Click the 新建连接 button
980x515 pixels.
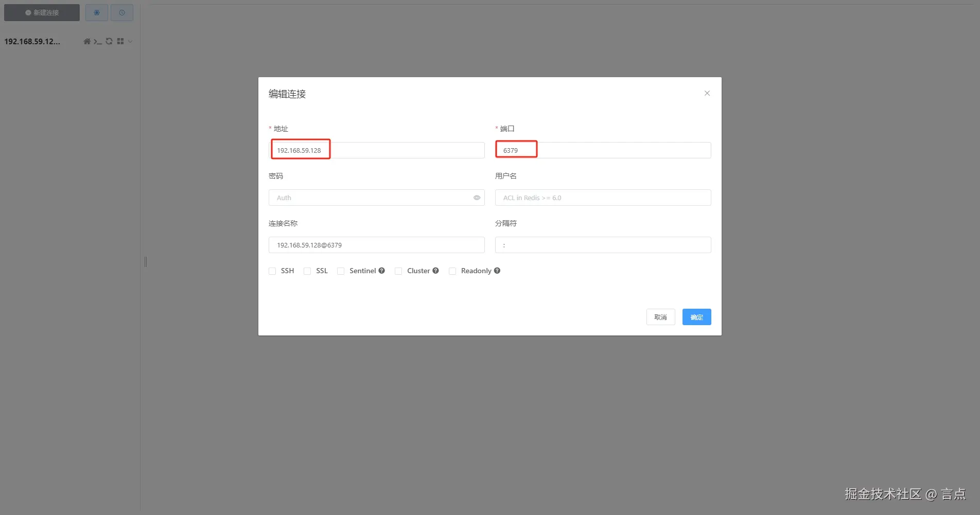42,12
